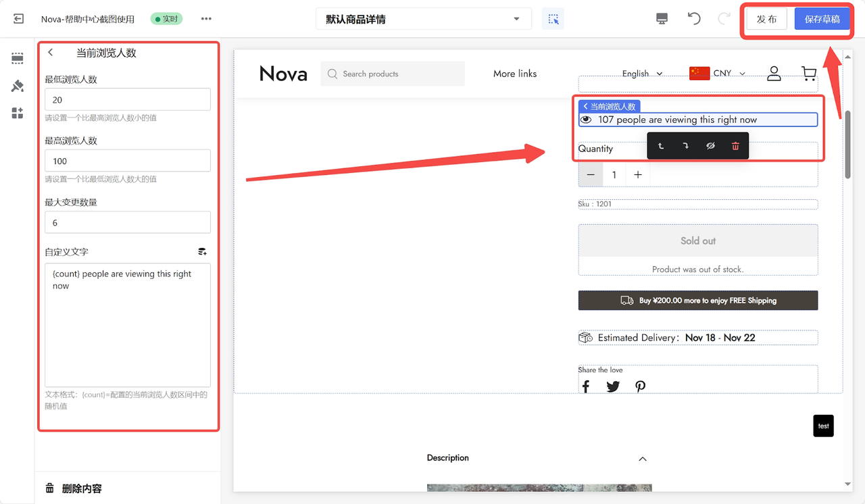Click the exit editor icon at top left
Image resolution: width=865 pixels, height=504 pixels.
point(18,19)
